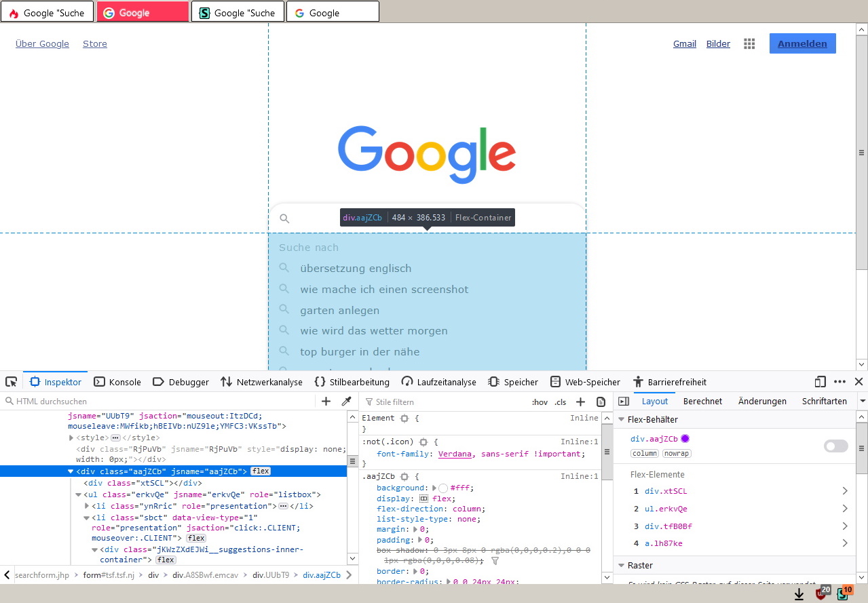Toggle :hov pseudo-class panel
Screen dimensions: 868x603
(x=540, y=402)
